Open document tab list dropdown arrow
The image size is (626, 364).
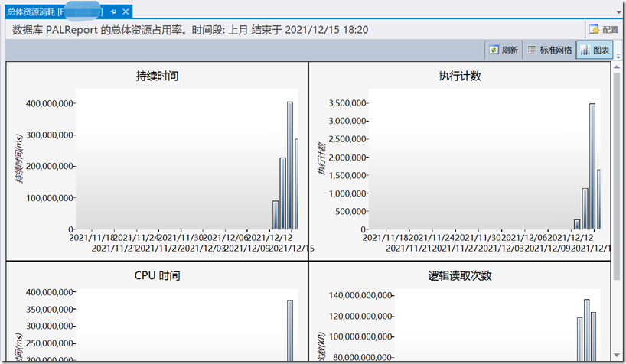[619, 12]
